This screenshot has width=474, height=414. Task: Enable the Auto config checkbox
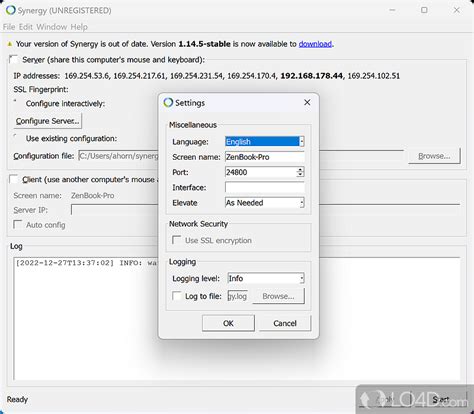point(18,224)
